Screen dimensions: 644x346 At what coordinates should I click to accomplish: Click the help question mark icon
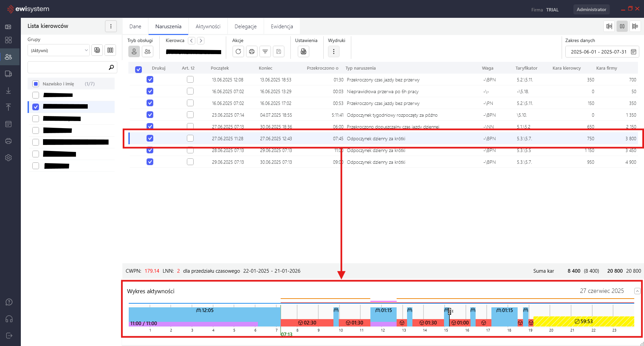click(9, 302)
